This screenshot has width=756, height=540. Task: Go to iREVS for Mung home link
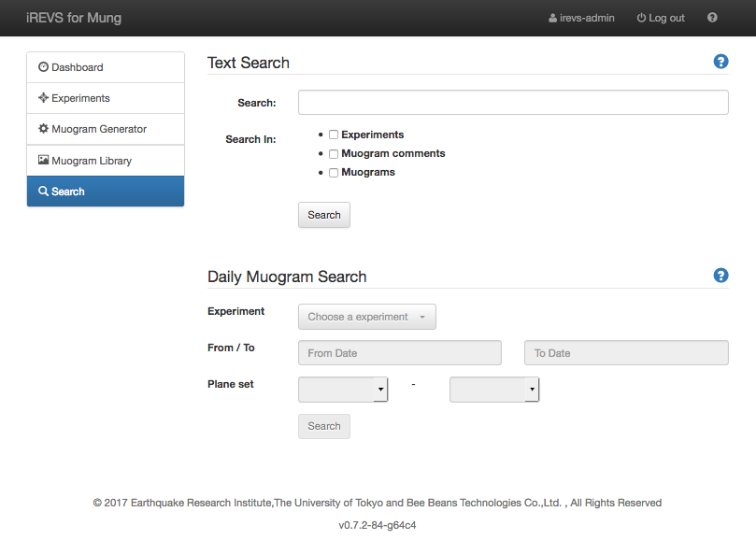74,18
